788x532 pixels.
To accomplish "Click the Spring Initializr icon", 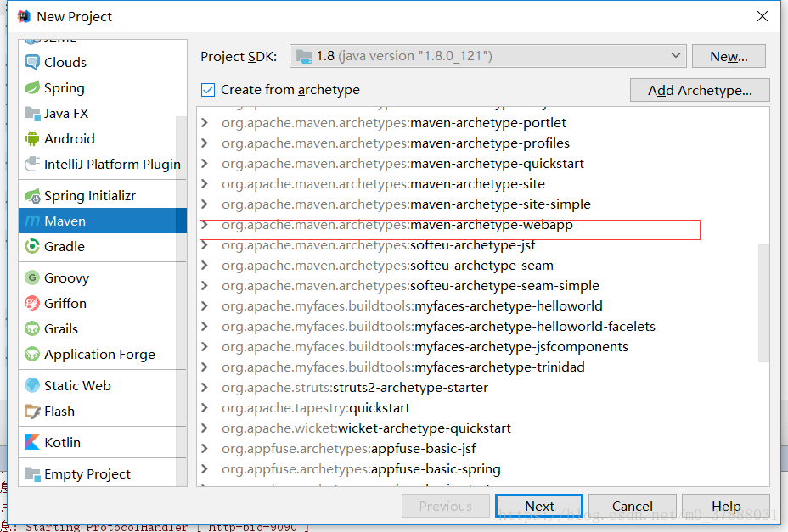I will [x=32, y=195].
